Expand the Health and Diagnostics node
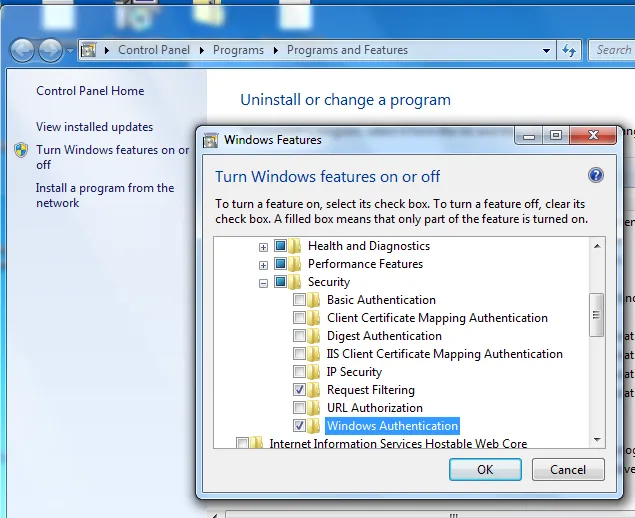This screenshot has width=635, height=518. pos(263,247)
